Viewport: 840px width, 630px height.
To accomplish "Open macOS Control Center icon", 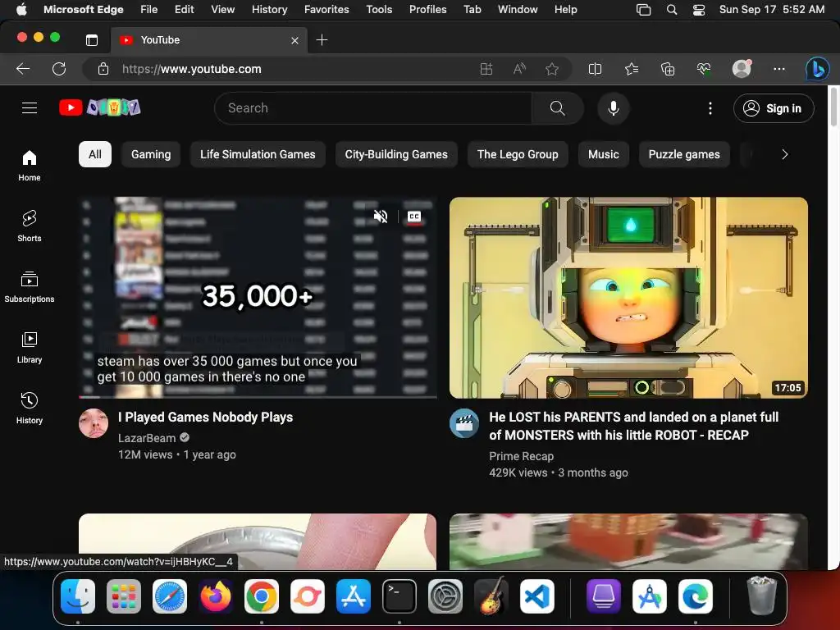I will pos(699,10).
